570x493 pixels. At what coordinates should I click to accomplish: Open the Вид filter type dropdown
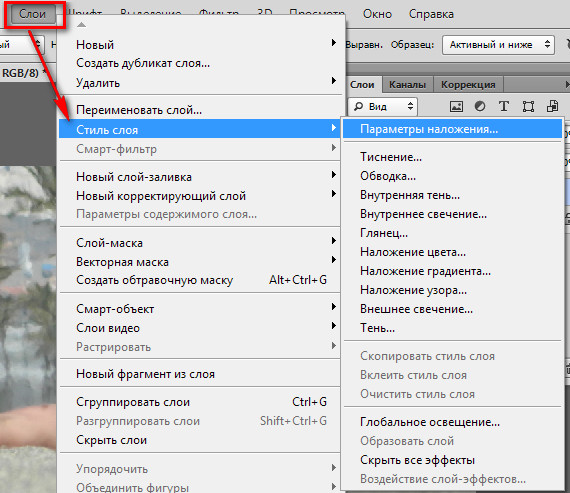click(383, 107)
